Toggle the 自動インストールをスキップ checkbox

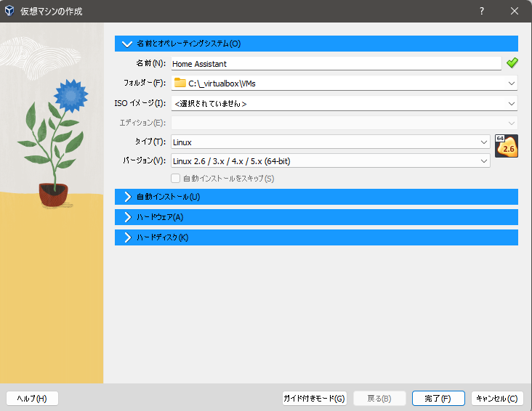pos(175,179)
